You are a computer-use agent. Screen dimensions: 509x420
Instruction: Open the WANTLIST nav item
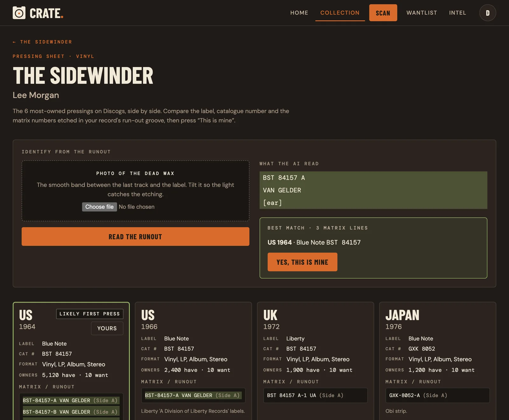pyautogui.click(x=422, y=13)
